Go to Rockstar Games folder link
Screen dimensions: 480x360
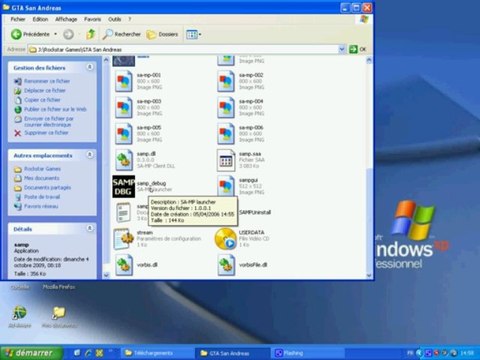point(42,169)
